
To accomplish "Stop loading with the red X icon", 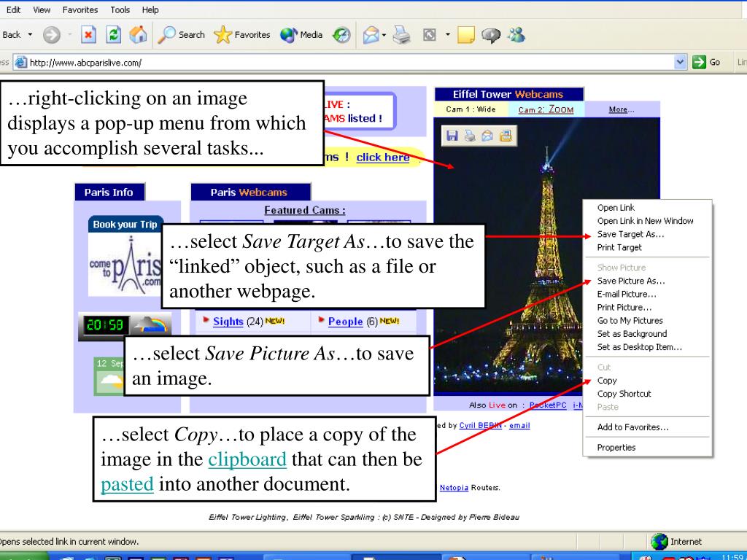I will pyautogui.click(x=88, y=35).
